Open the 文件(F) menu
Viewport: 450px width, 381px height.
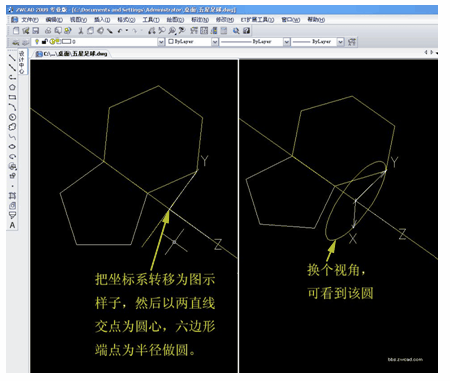30,20
